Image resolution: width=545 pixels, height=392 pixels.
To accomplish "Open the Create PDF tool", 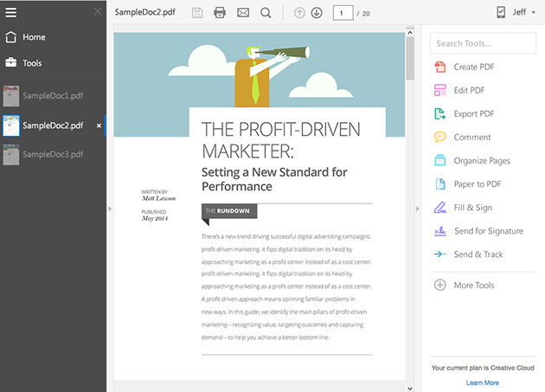I will point(473,67).
